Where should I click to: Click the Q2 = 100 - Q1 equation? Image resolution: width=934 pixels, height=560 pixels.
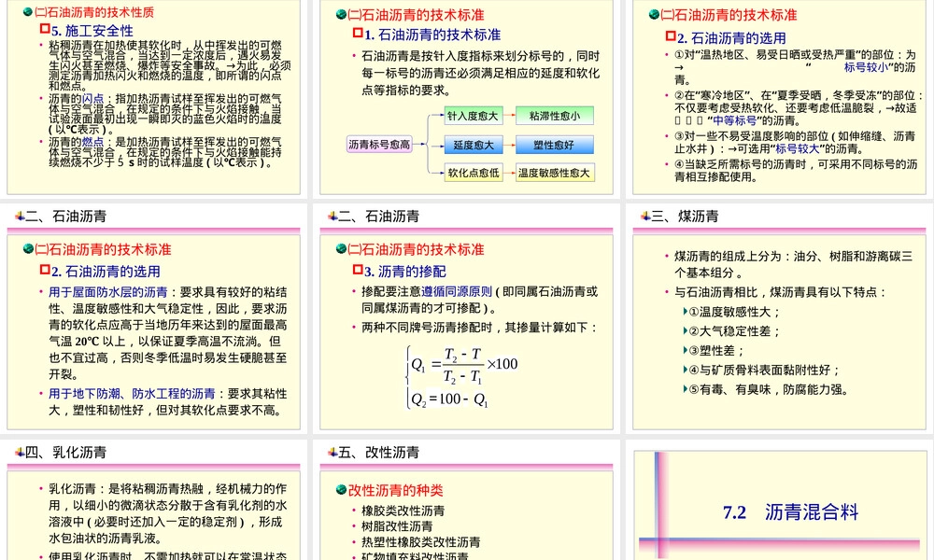tap(450, 399)
